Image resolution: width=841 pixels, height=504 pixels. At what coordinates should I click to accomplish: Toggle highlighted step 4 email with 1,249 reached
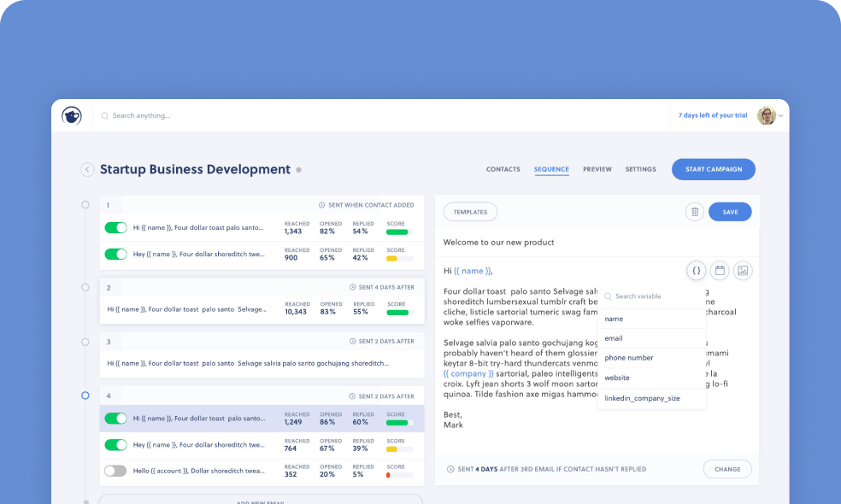click(115, 419)
